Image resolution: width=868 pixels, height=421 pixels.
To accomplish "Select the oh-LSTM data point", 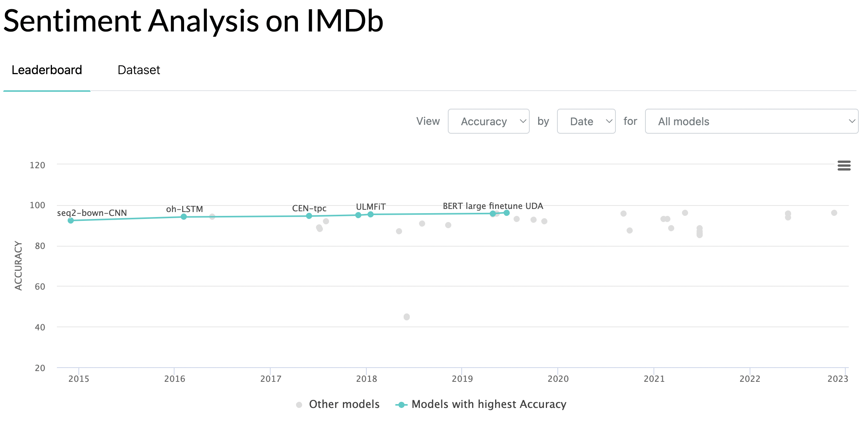I will click(184, 217).
